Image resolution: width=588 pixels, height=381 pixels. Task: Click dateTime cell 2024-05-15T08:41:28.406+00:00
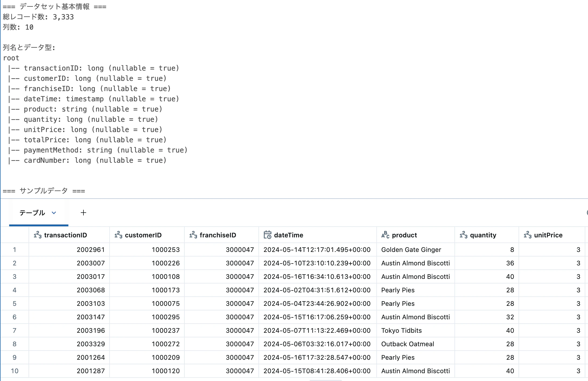[x=318, y=371]
